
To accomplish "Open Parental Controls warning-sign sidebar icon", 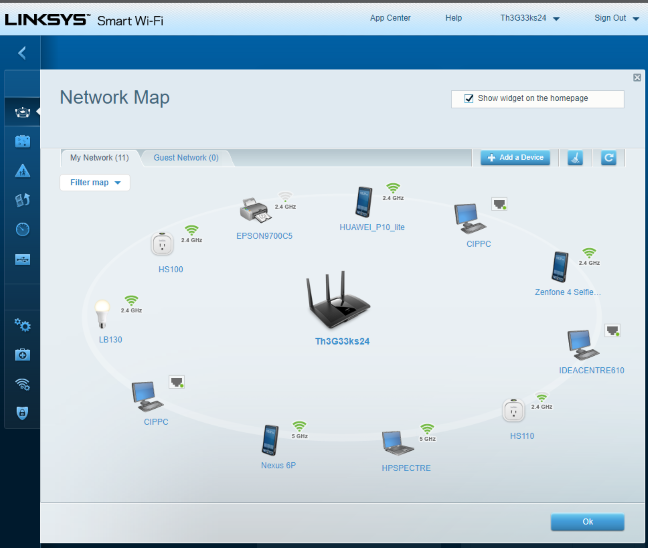I will pos(22,171).
